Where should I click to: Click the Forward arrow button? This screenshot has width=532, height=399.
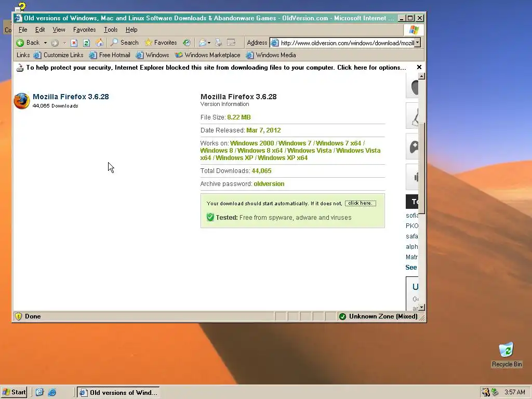click(x=55, y=43)
